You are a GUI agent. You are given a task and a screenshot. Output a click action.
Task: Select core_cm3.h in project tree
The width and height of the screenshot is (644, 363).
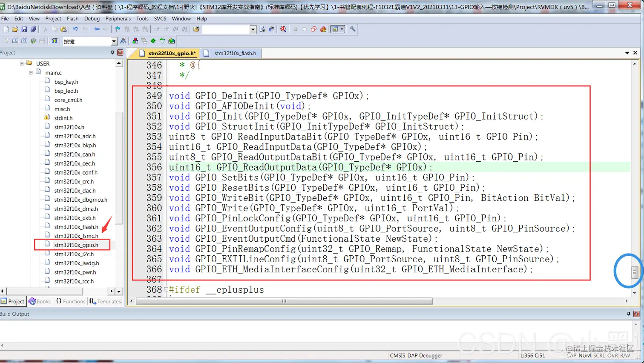(68, 100)
